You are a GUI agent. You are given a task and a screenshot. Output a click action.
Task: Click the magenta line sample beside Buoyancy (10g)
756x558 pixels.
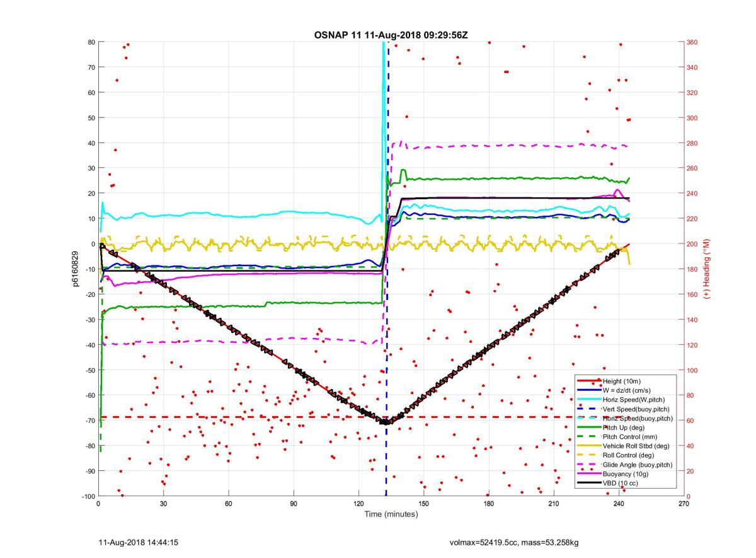click(x=589, y=474)
